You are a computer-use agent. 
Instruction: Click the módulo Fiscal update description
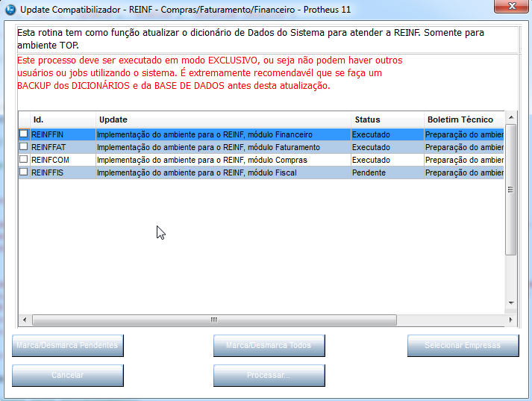click(x=224, y=172)
